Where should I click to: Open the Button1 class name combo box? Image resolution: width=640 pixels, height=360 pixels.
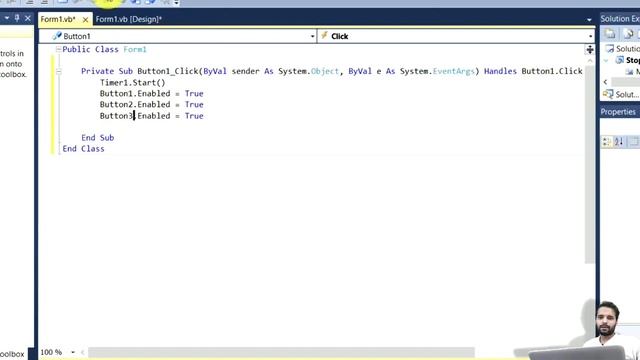click(178, 36)
